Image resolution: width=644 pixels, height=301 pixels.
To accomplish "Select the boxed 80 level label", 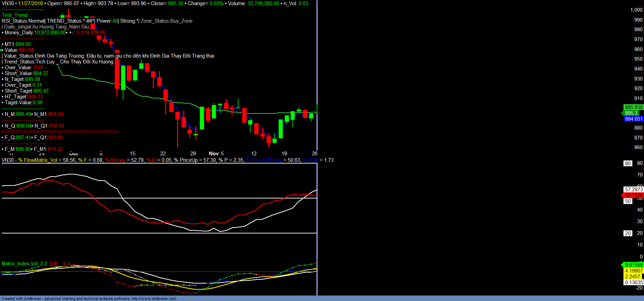I will click(x=628, y=164).
